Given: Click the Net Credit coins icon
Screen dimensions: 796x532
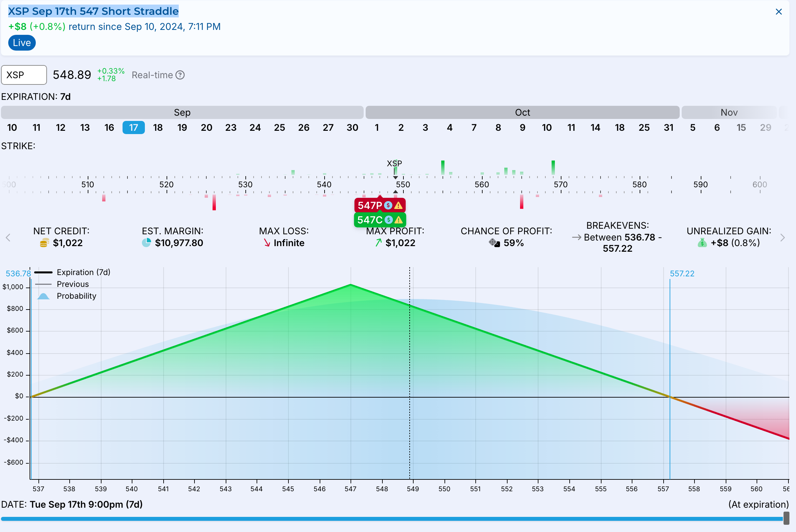Looking at the screenshot, I should pos(44,243).
